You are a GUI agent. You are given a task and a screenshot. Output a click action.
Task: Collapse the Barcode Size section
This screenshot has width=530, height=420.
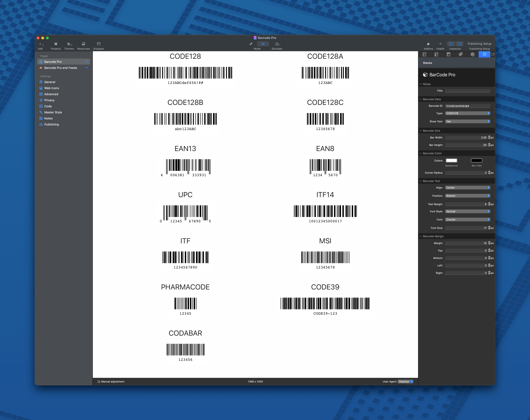(x=421, y=131)
